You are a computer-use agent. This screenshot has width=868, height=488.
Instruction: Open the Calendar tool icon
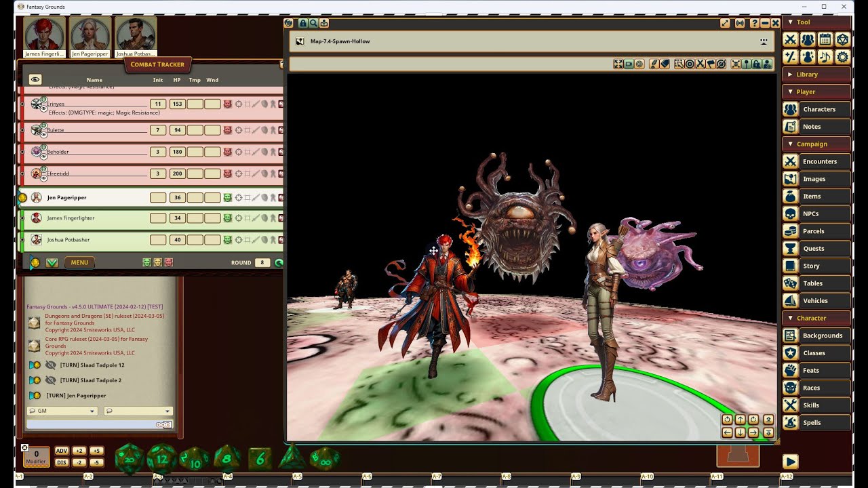(x=825, y=39)
